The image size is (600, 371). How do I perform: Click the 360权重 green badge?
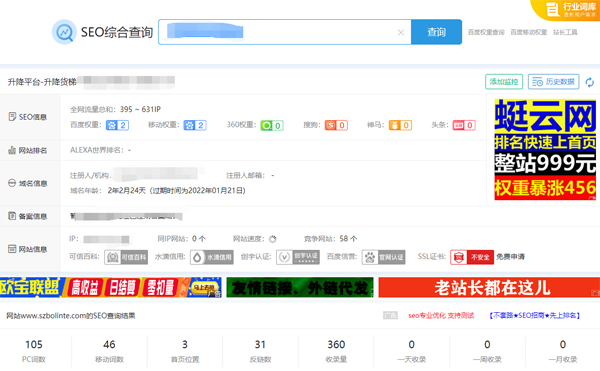coord(272,125)
